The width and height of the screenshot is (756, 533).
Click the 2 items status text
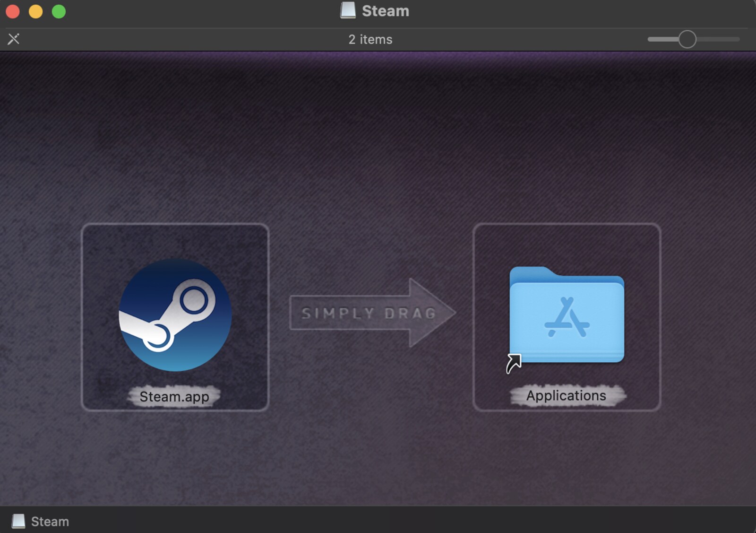[x=370, y=39]
